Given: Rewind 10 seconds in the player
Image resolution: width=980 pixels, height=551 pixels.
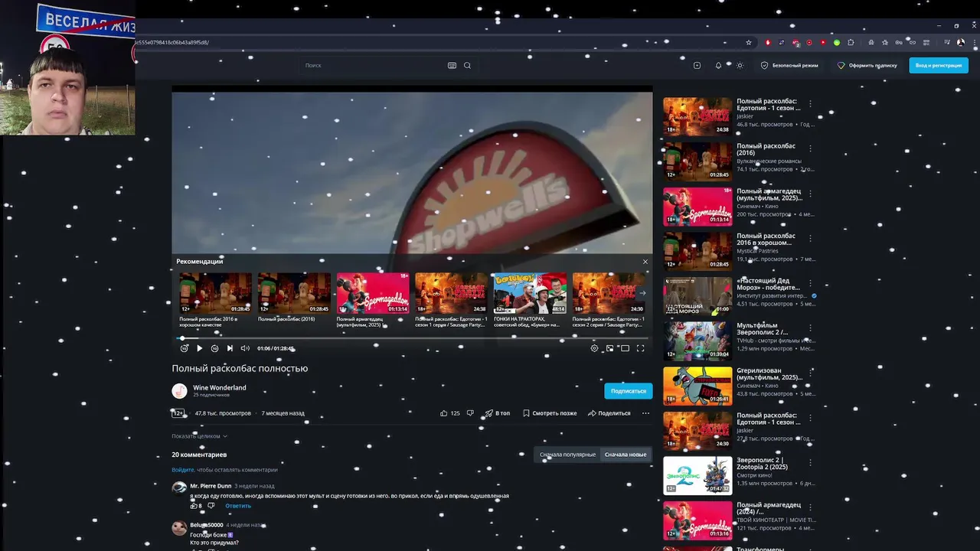Looking at the screenshot, I should tap(184, 348).
